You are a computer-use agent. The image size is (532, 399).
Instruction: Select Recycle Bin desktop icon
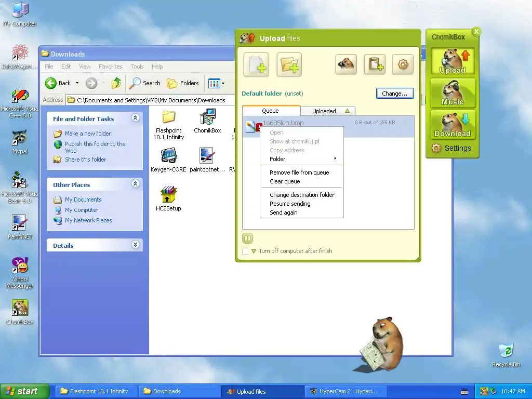(x=506, y=355)
